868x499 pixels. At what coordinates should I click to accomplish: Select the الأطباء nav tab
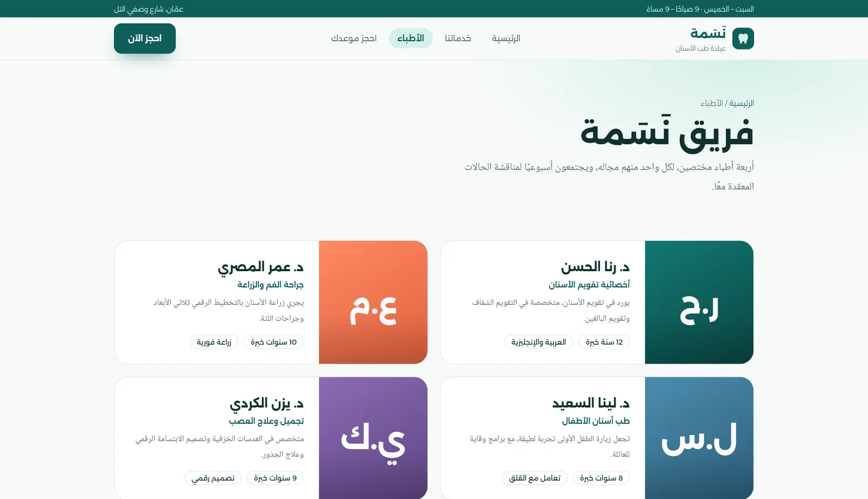pyautogui.click(x=411, y=39)
